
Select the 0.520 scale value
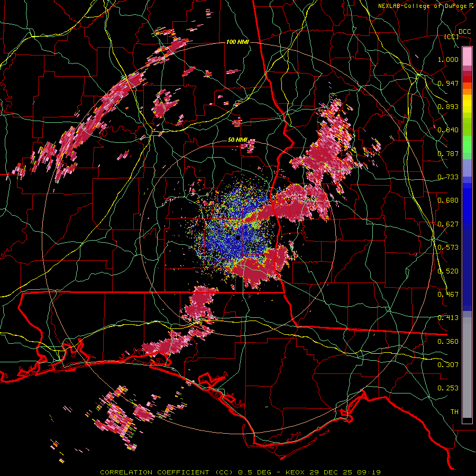pos(448,271)
